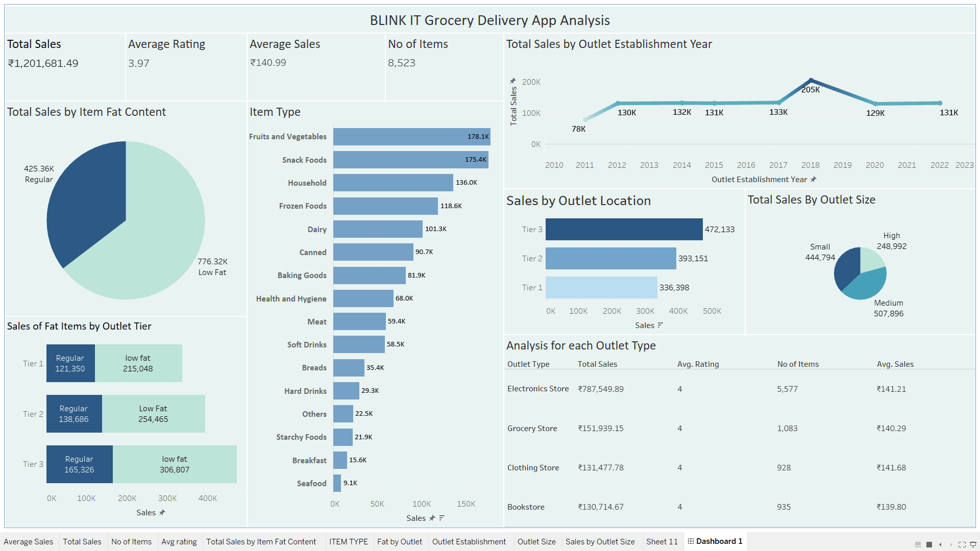Switch to Sheet 11 tab

coord(662,541)
